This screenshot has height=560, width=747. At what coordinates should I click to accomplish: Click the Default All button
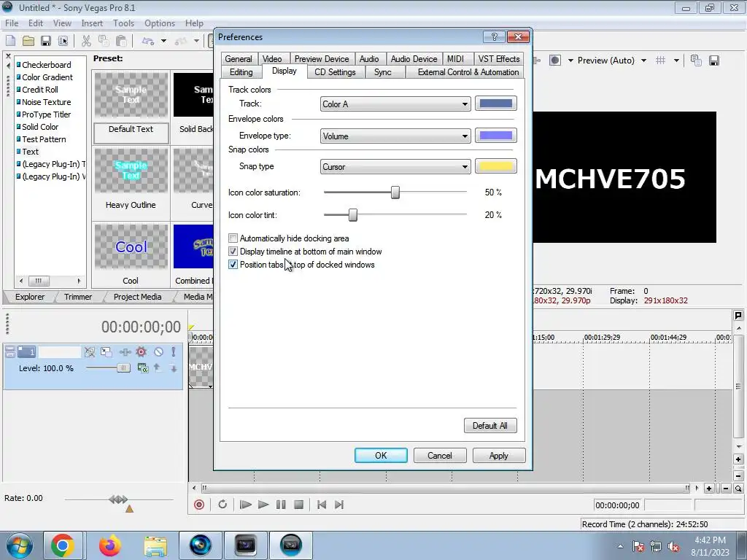[x=489, y=425]
